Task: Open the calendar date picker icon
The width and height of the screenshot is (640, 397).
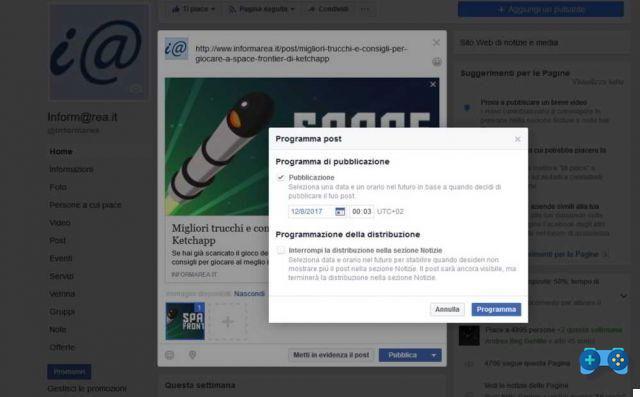Action: [340, 211]
